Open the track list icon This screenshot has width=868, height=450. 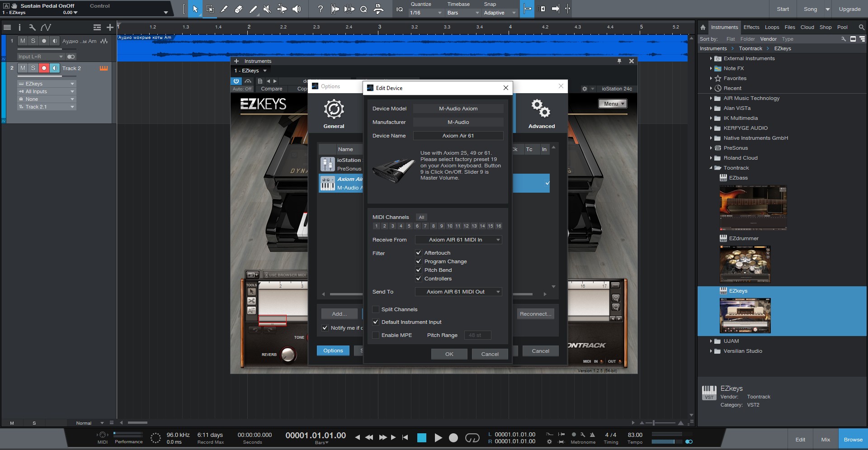(7, 28)
